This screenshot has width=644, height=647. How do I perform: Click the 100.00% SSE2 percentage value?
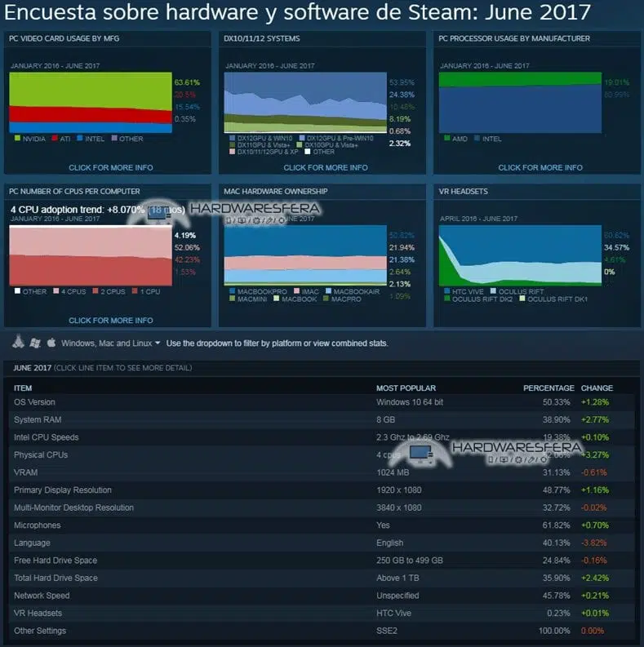pyautogui.click(x=554, y=631)
